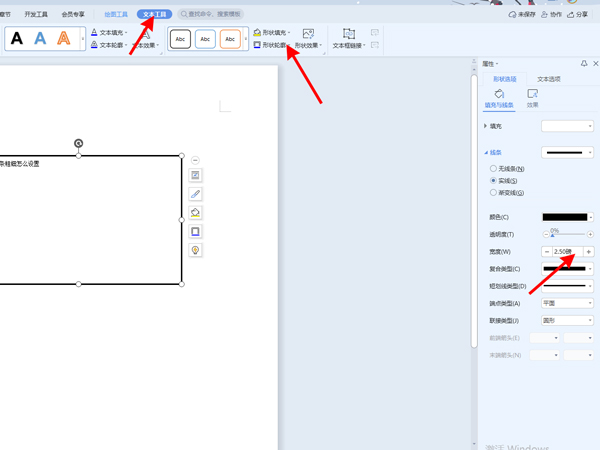This screenshot has width=600, height=450.
Task: Click the rotate handle above the text box
Action: pos(79,143)
